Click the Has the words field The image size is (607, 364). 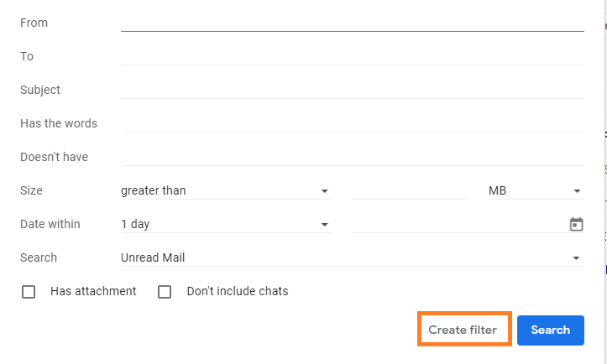coord(353,123)
